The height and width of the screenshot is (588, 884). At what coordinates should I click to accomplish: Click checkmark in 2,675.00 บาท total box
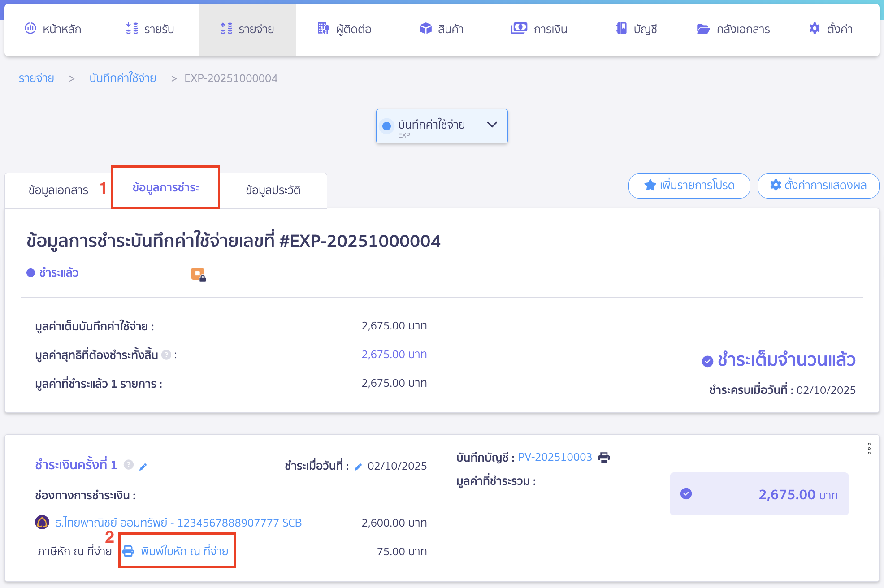[686, 494]
